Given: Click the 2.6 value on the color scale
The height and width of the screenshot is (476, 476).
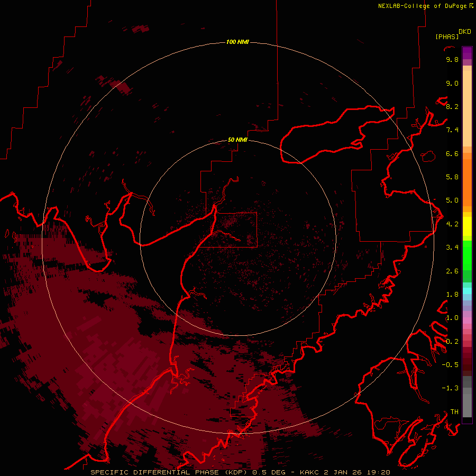Looking at the screenshot, I should pyautogui.click(x=452, y=271).
